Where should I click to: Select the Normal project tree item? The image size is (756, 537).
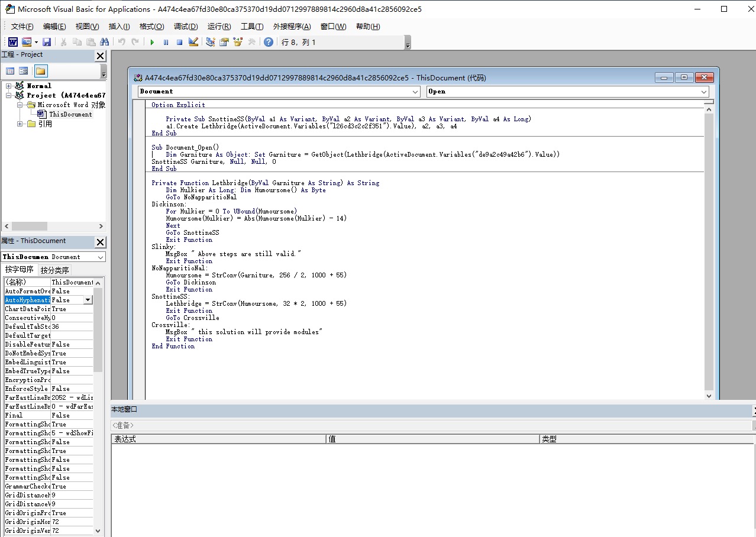[x=39, y=86]
